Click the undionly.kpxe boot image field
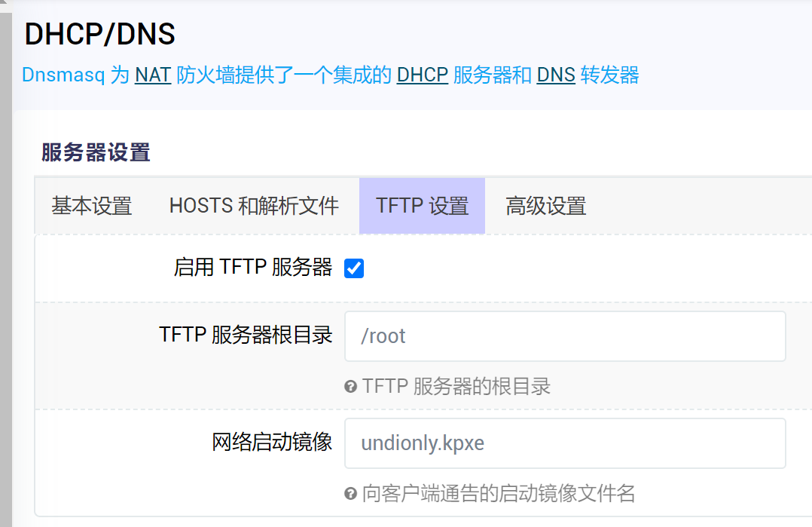This screenshot has width=812, height=527. tap(565, 443)
